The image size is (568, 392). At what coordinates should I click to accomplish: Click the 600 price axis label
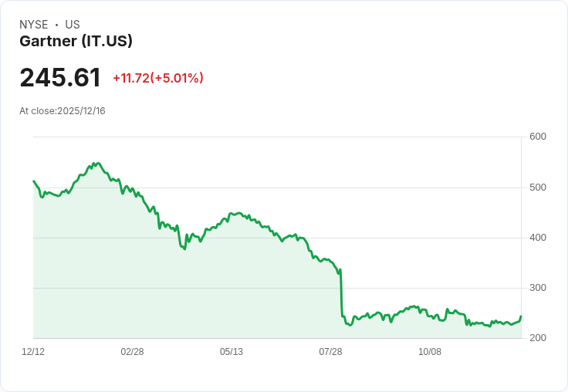(x=538, y=137)
